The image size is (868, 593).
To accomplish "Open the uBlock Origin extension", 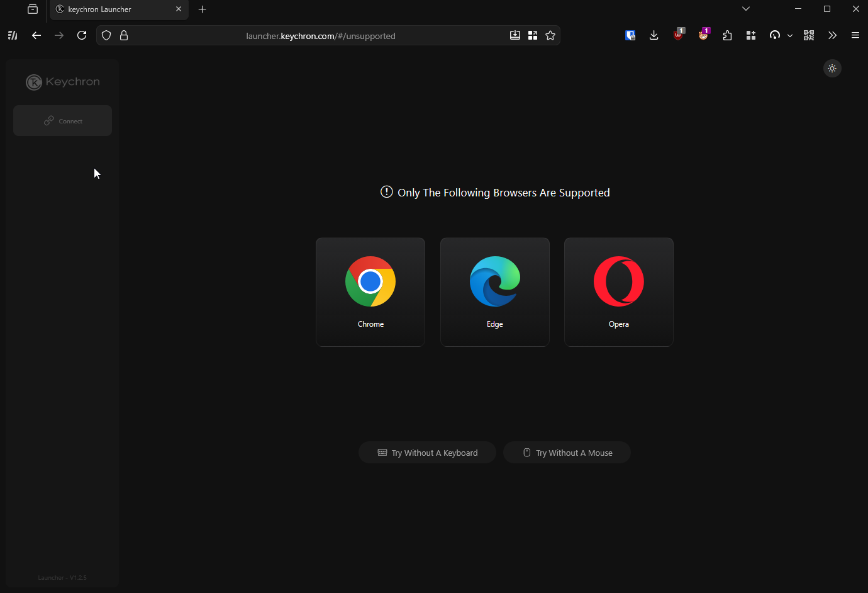I will (x=679, y=35).
